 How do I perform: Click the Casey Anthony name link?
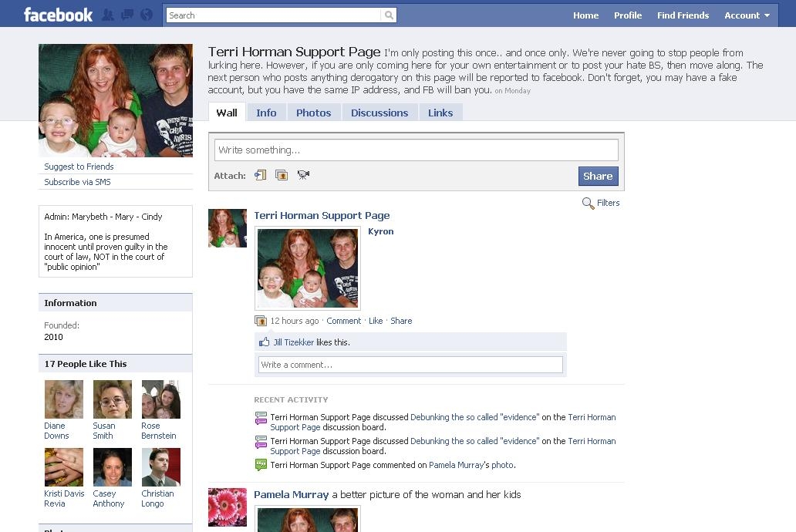tap(109, 499)
